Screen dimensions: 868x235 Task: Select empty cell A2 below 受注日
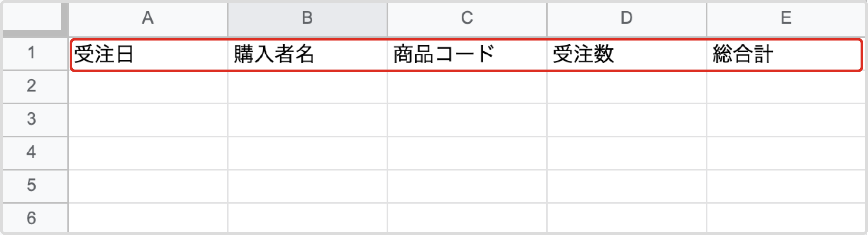[148, 86]
